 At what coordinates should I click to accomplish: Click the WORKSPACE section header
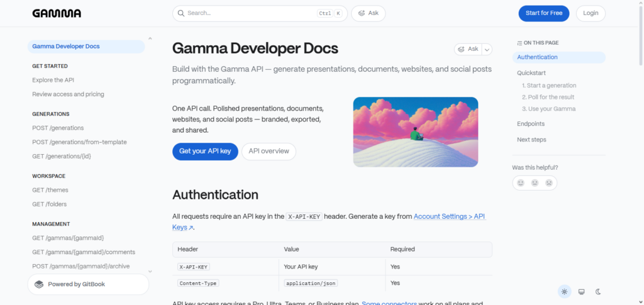coord(49,176)
